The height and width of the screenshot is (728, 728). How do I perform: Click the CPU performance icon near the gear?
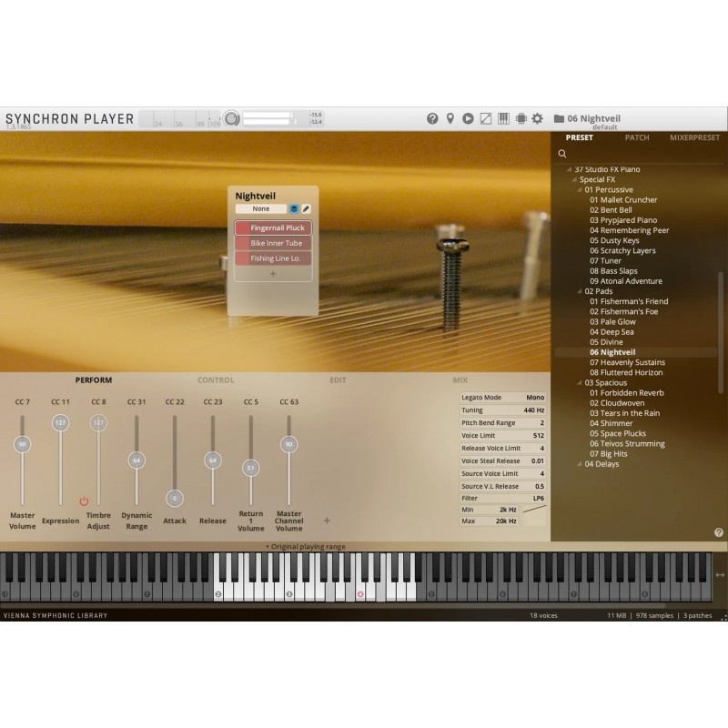(x=522, y=118)
